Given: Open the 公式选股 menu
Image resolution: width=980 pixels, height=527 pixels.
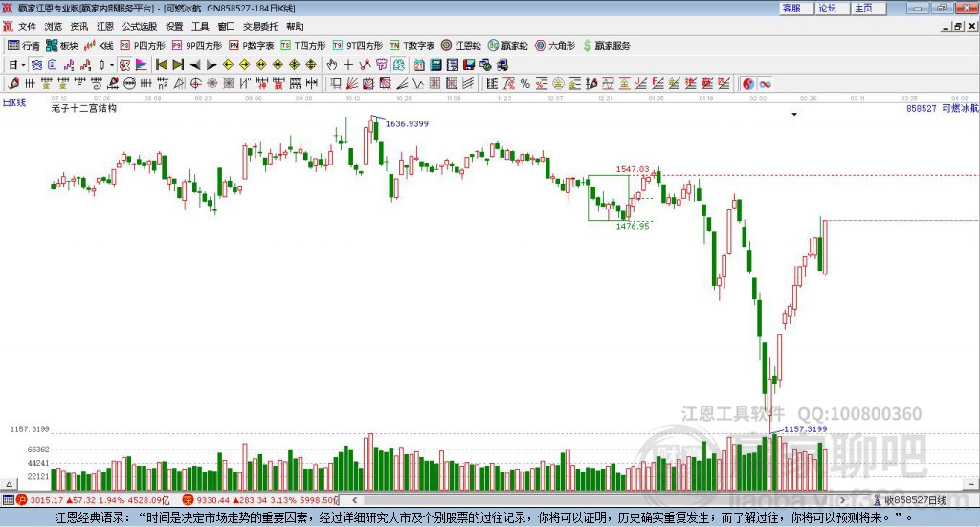Looking at the screenshot, I should point(140,26).
